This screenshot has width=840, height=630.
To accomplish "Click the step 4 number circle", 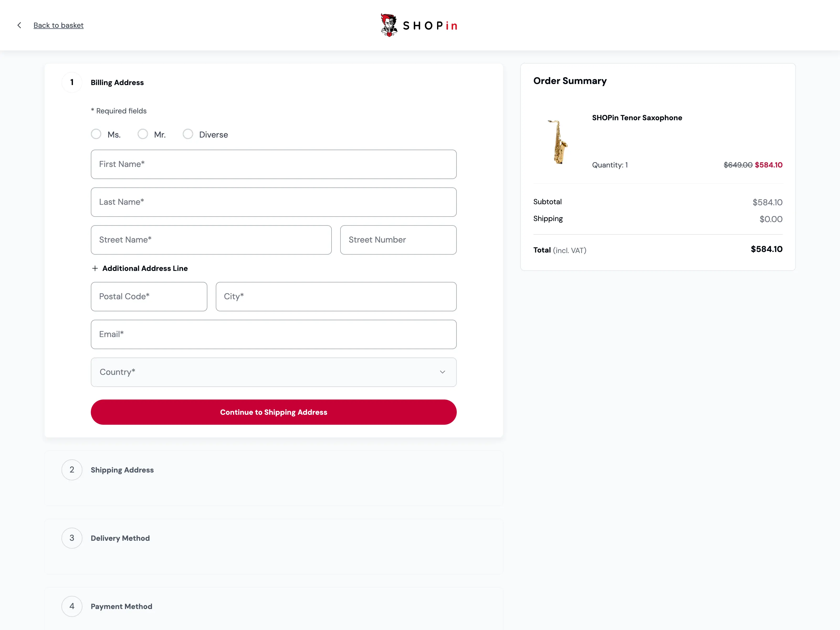I will [72, 606].
